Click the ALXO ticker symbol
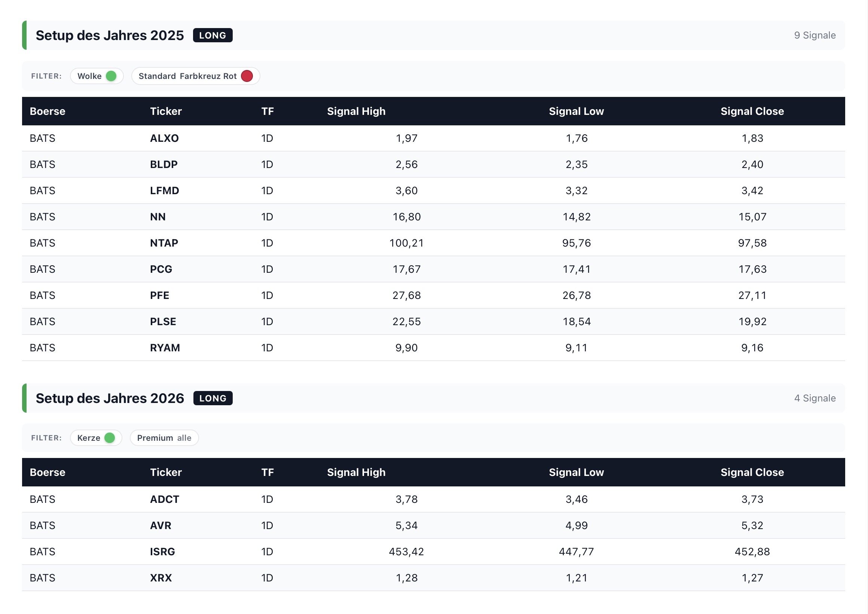This screenshot has height=614, width=868. click(165, 138)
